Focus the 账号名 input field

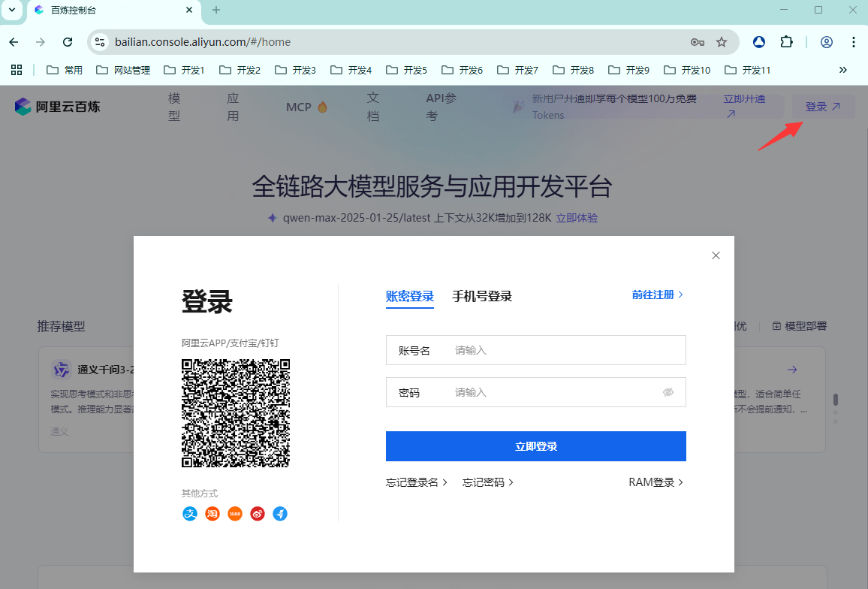(536, 350)
